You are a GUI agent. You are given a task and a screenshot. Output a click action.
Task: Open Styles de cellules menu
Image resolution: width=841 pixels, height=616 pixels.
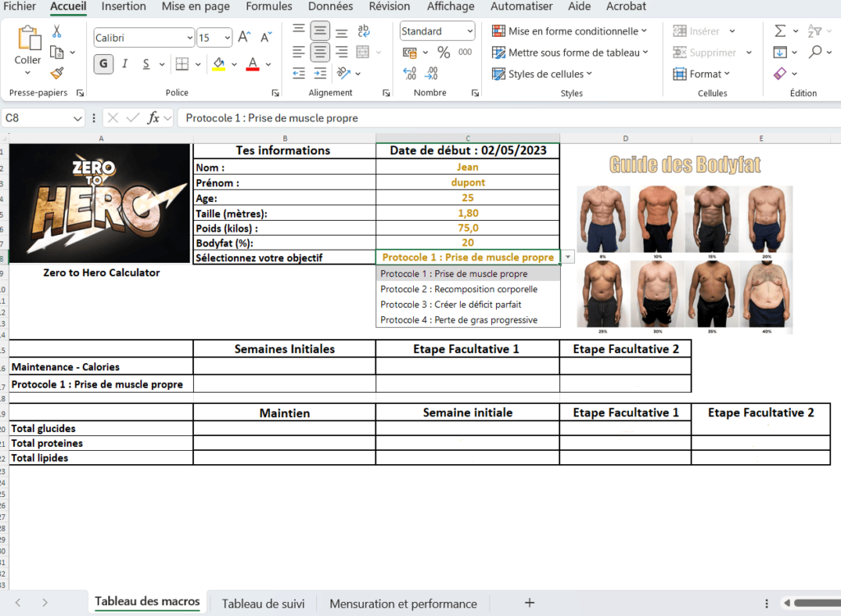[542, 74]
